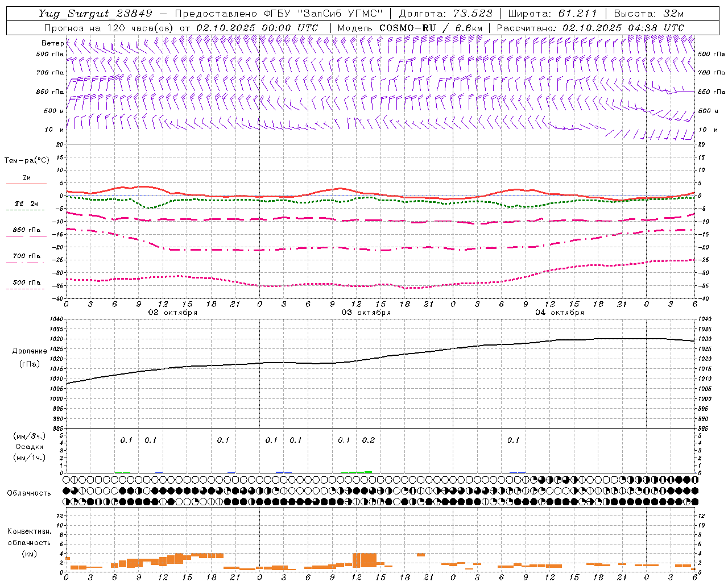728x582 pixels.
Task: Click the "Ветер" wind panel label
Action: pyautogui.click(x=52, y=43)
